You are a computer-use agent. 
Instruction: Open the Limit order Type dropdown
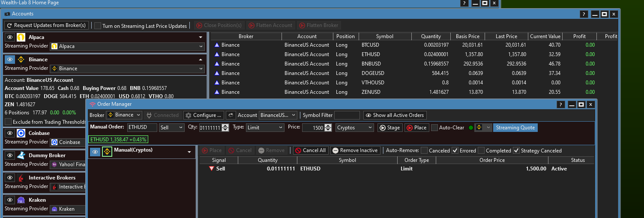(x=265, y=128)
